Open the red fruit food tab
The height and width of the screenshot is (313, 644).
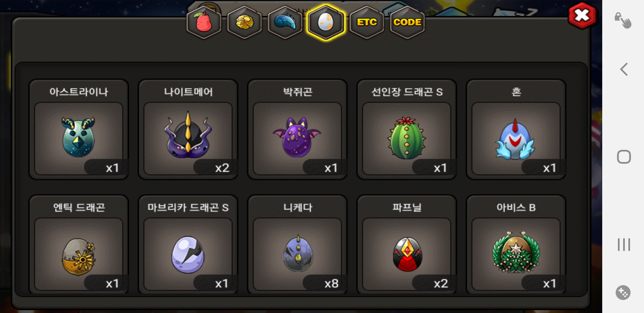pyautogui.click(x=204, y=22)
